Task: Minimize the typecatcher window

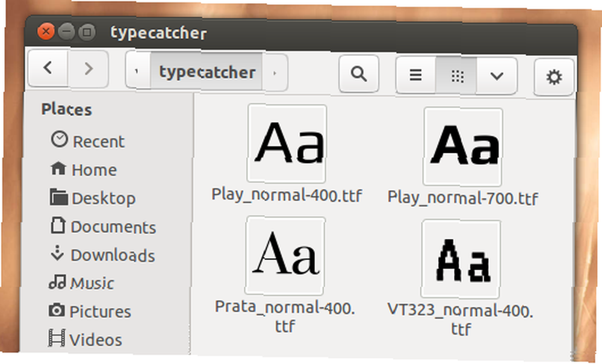Action: click(66, 31)
